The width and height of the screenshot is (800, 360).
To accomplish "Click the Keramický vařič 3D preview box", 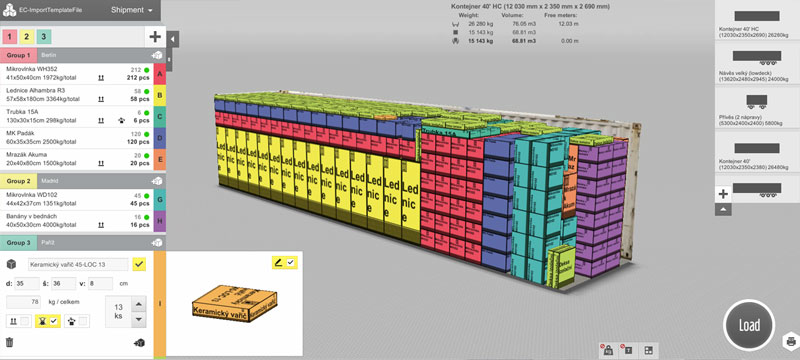I will tap(235, 304).
